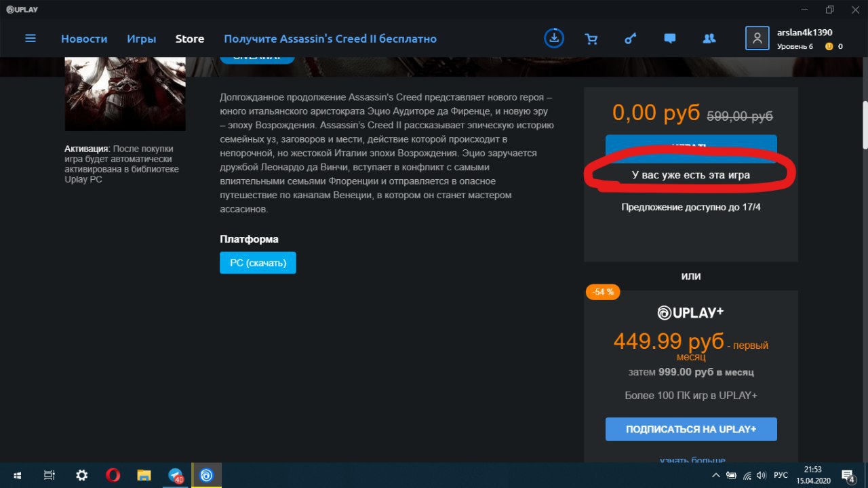Click the partially hidden blue button above description
This screenshot has width=868, height=488.
point(257,60)
